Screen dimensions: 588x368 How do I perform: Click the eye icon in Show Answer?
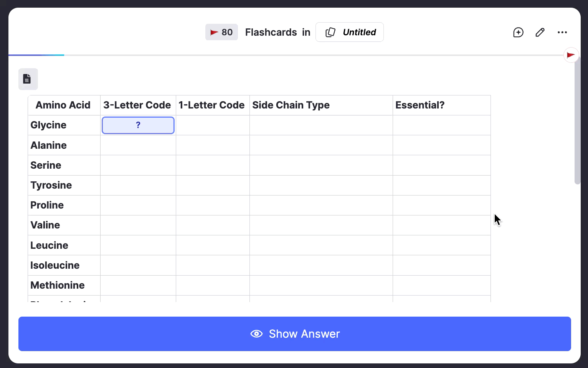(x=256, y=334)
